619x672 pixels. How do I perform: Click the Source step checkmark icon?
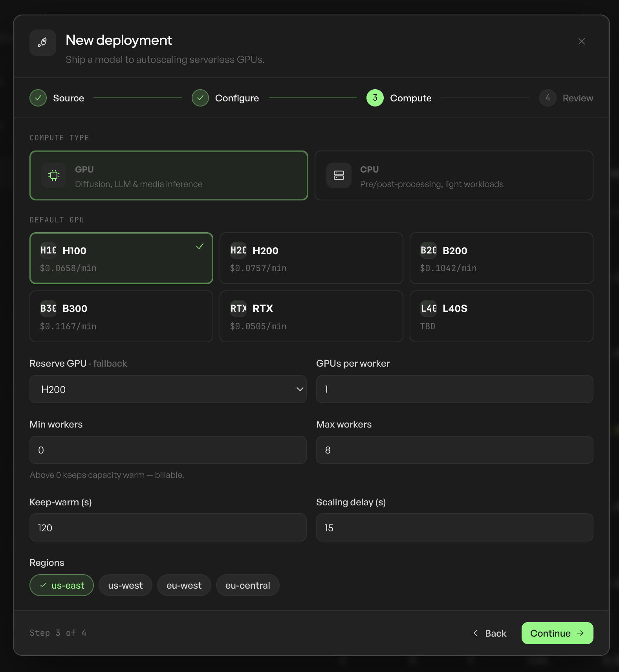(38, 98)
